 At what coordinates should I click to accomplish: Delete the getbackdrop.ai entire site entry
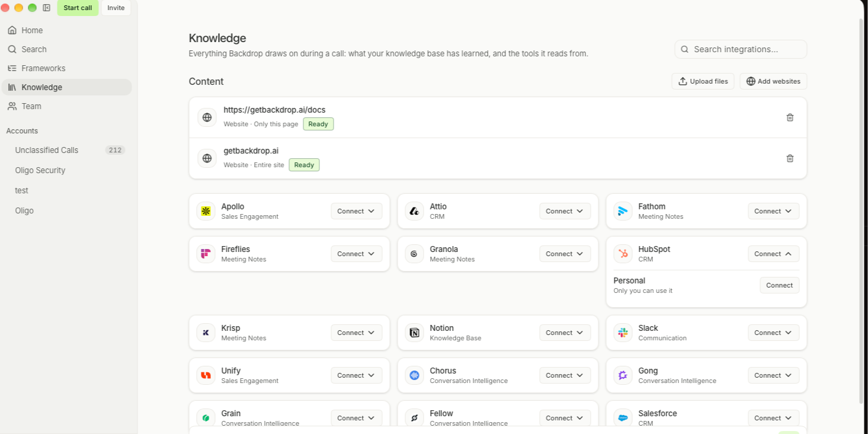point(790,158)
